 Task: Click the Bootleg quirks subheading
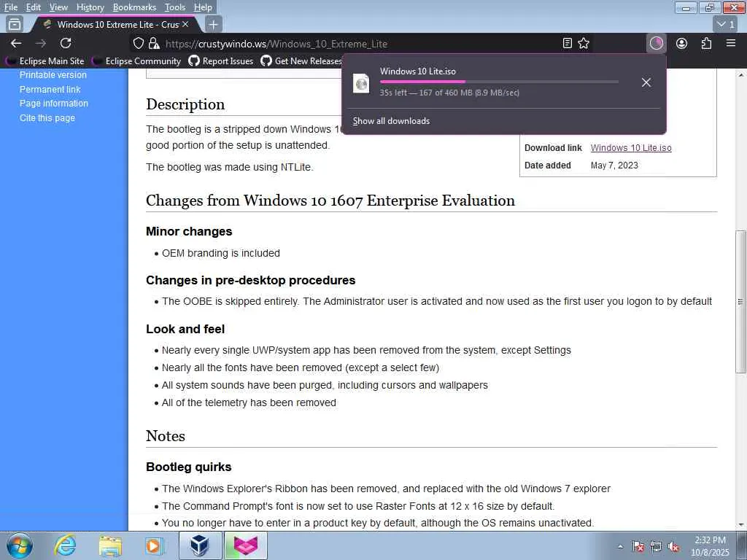click(189, 467)
